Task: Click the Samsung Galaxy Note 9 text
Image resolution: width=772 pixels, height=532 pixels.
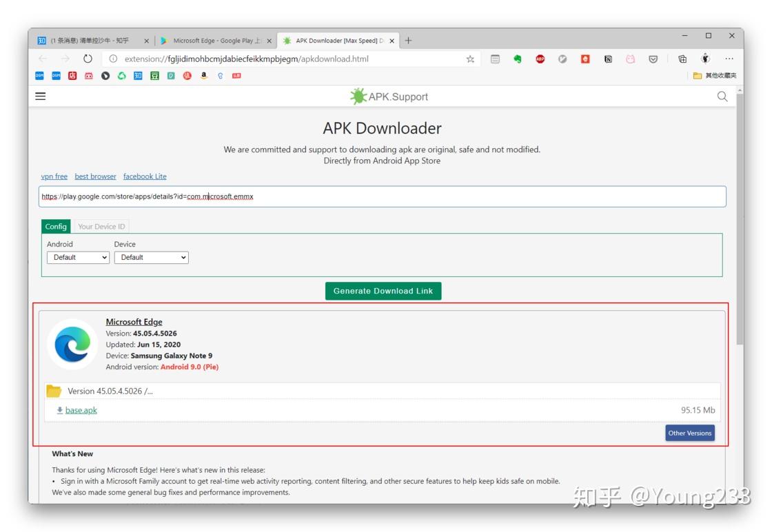Action: [172, 356]
